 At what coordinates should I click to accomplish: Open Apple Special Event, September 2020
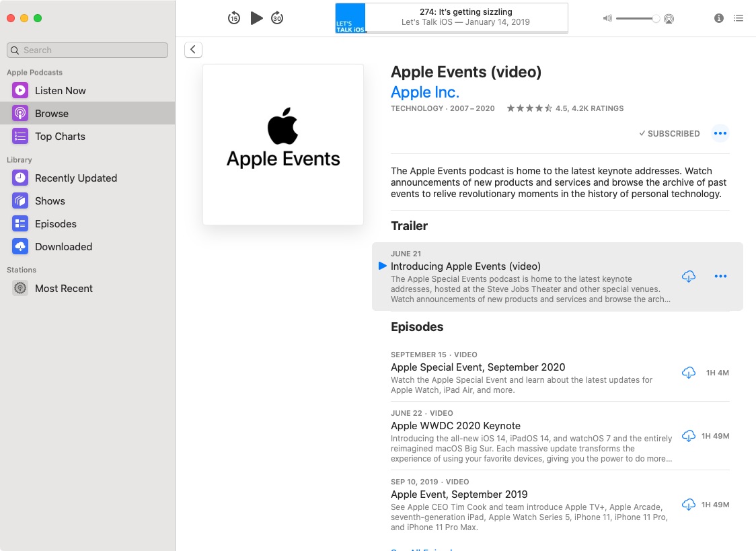tap(478, 367)
